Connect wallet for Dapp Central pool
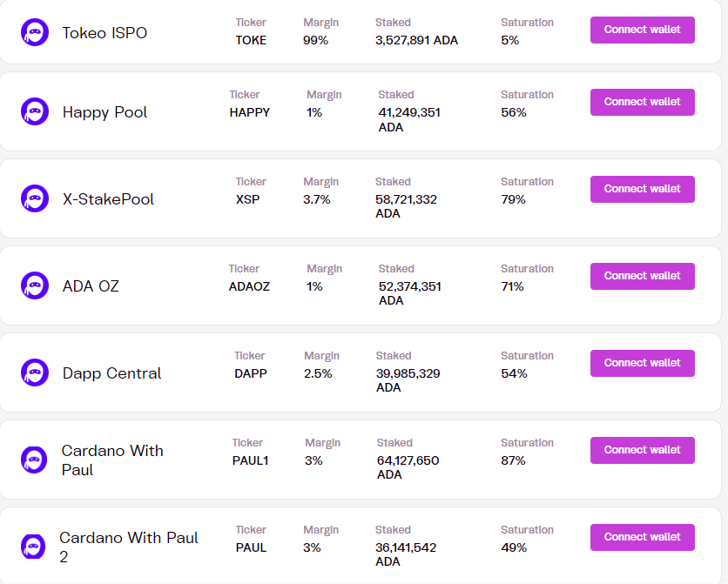This screenshot has height=584, width=728. coord(642,363)
